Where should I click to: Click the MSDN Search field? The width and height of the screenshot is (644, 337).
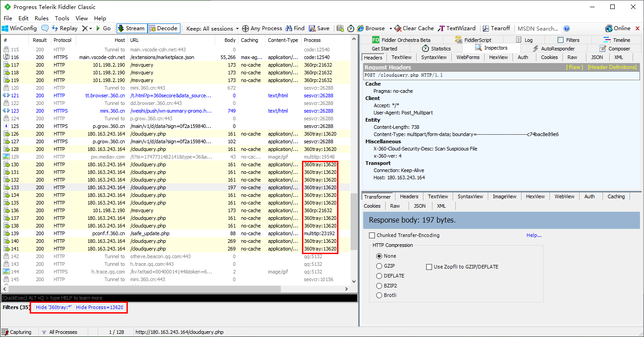[x=538, y=28]
